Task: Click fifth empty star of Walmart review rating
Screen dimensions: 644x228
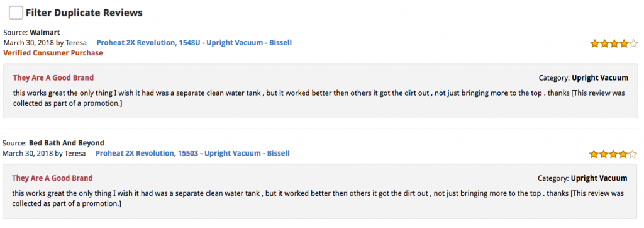Action: point(633,43)
